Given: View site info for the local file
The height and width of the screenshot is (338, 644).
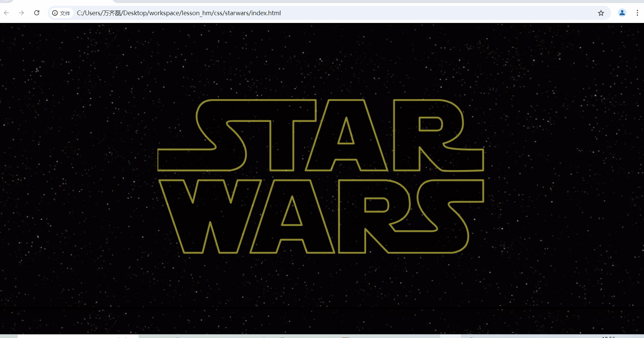Looking at the screenshot, I should click(61, 13).
